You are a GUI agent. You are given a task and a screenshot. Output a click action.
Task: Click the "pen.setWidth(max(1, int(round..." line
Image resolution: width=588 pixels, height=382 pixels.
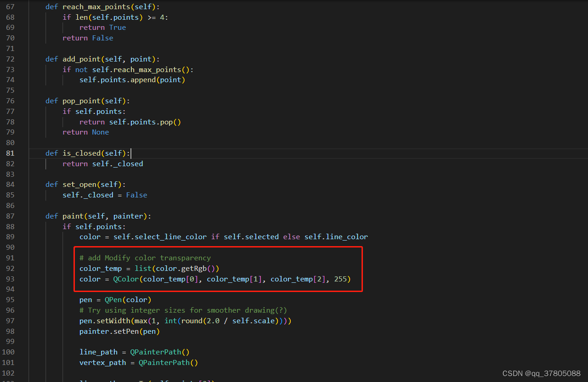(186, 321)
